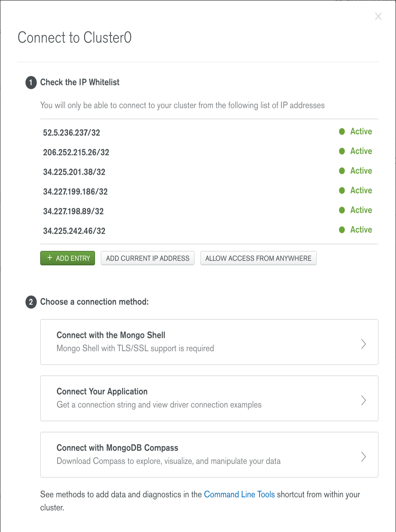The image size is (396, 532).
Task: Click the step 1 number badge
Action: 31,83
